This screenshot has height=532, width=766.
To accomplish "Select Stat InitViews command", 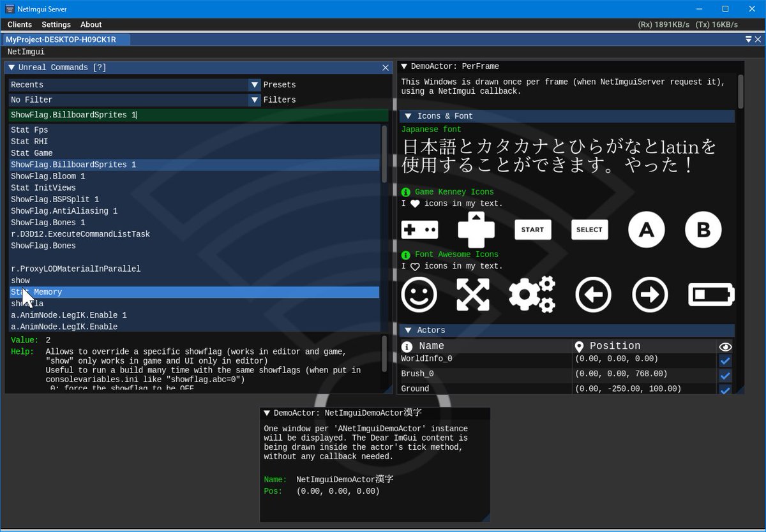I will 195,188.
